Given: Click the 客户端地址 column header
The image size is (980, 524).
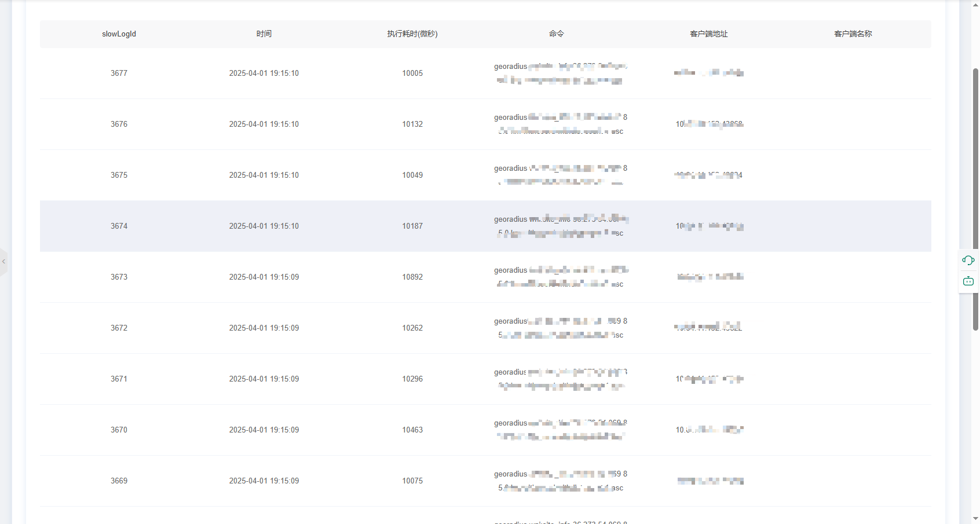Looking at the screenshot, I should coord(709,34).
